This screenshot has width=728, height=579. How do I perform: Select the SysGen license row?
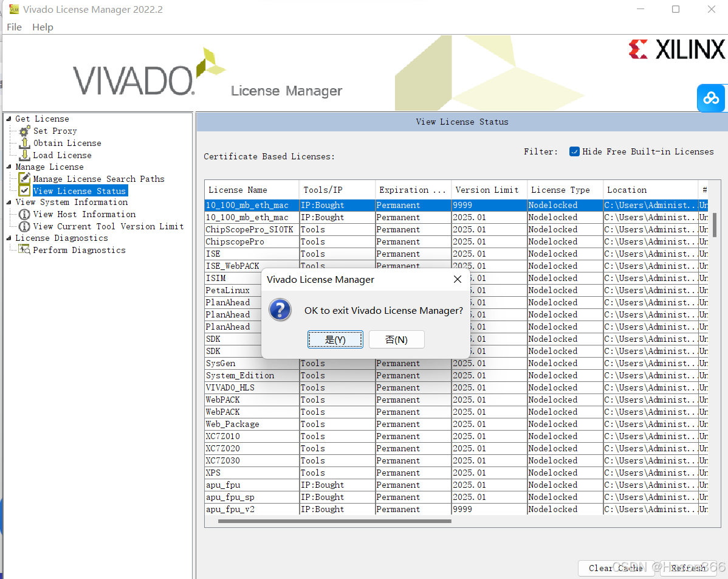point(456,363)
